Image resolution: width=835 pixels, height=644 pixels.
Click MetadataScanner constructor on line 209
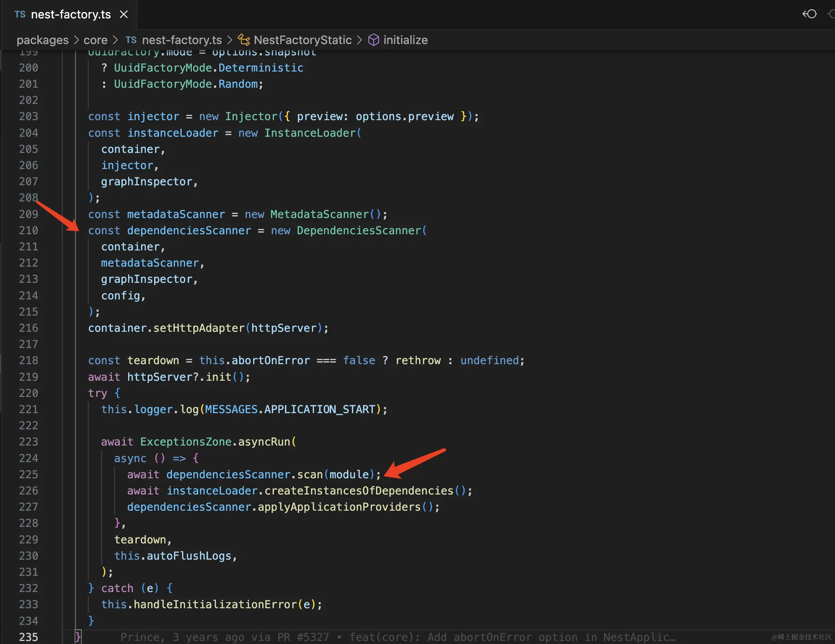[x=320, y=214]
